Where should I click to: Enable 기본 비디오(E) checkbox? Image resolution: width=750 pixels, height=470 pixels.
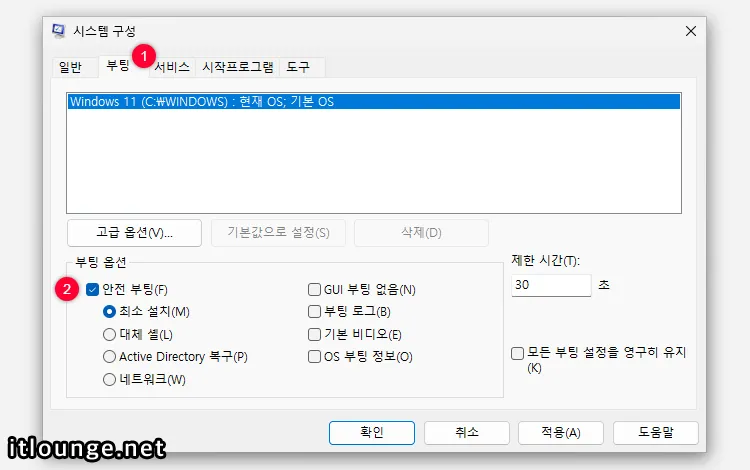pos(314,334)
